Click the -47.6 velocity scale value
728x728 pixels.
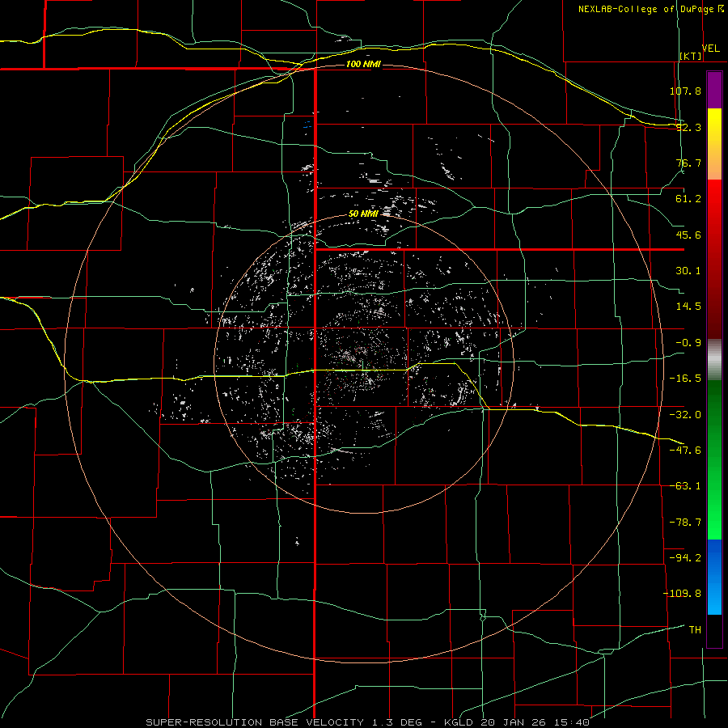(x=685, y=451)
